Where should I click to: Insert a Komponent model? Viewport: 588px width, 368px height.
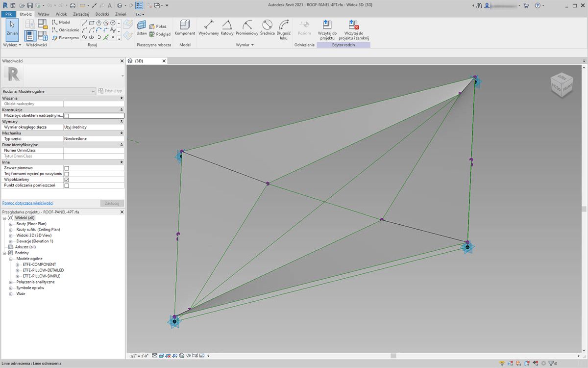(185, 28)
